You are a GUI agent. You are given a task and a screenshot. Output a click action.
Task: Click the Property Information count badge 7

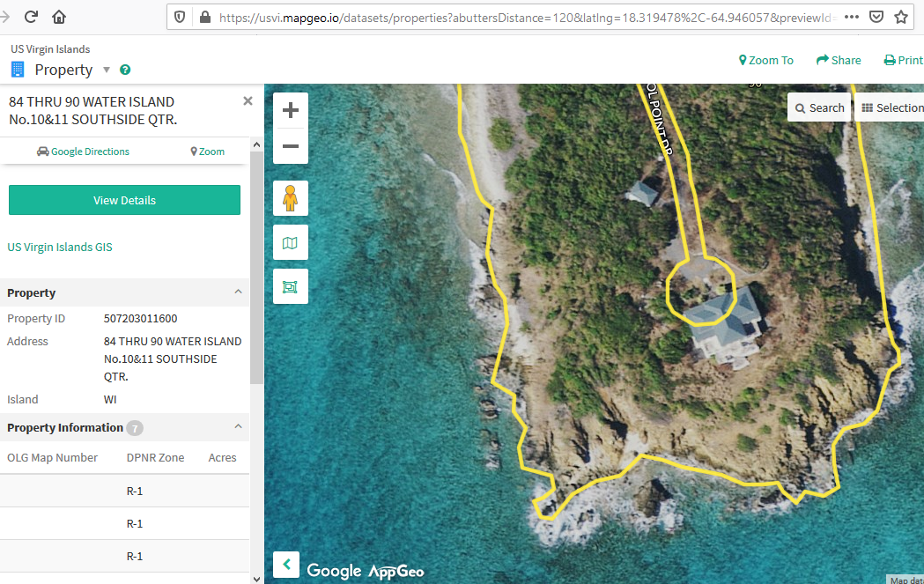click(x=135, y=428)
